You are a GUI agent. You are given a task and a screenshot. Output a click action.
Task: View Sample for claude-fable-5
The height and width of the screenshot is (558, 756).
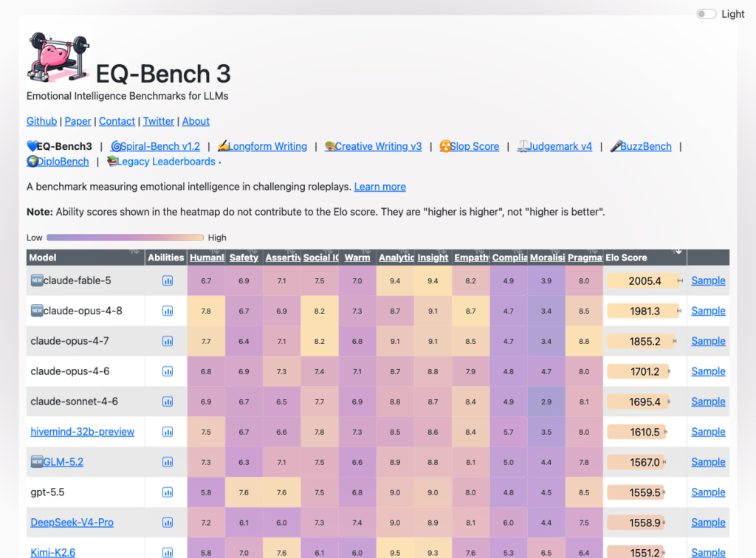(708, 281)
